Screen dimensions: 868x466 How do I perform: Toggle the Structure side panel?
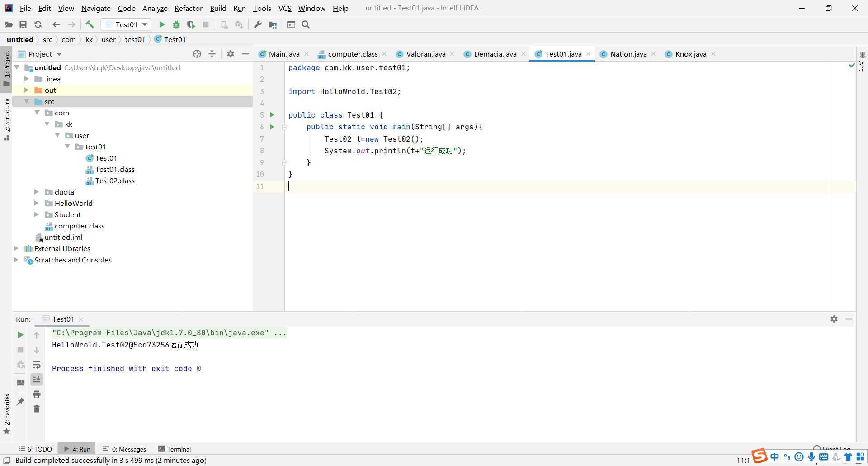click(x=6, y=119)
